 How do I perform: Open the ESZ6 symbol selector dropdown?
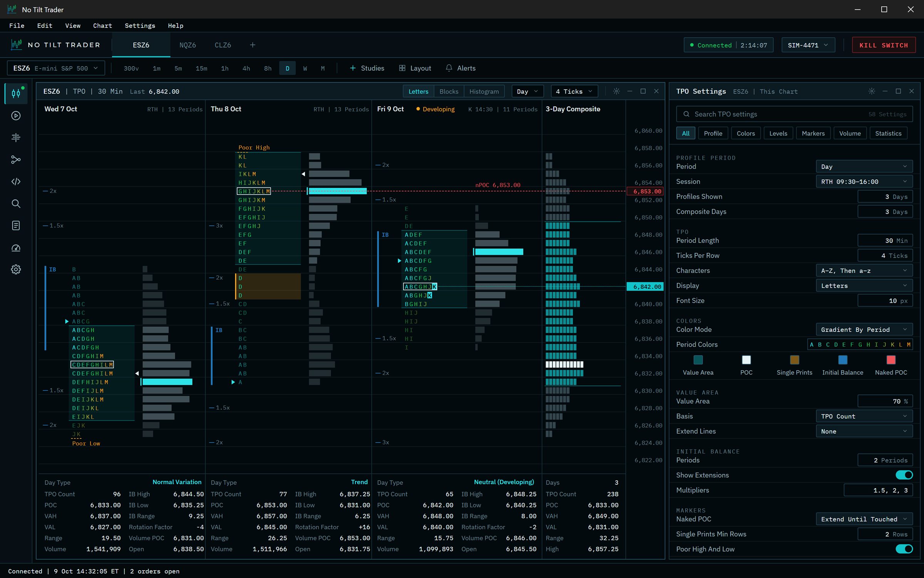pos(56,68)
